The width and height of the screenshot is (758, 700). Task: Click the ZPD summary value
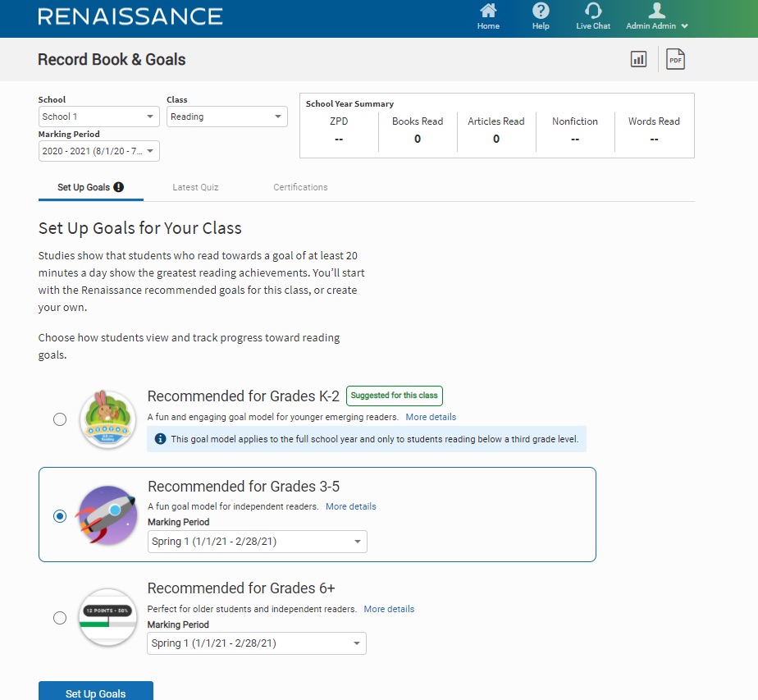[339, 140]
